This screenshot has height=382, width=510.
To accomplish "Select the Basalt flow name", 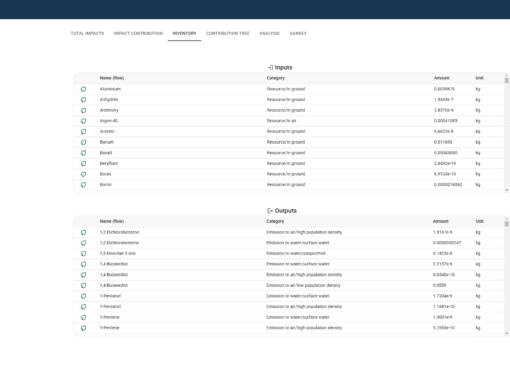I will tap(106, 153).
